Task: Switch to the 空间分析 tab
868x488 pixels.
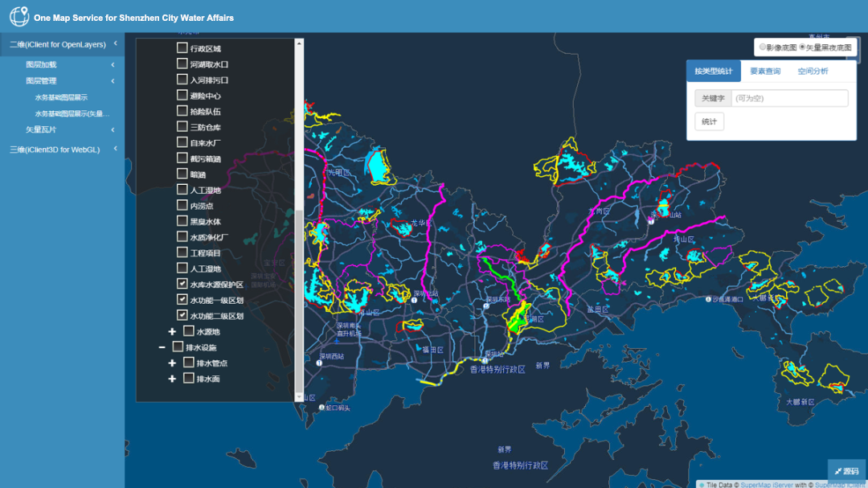Action: [813, 71]
